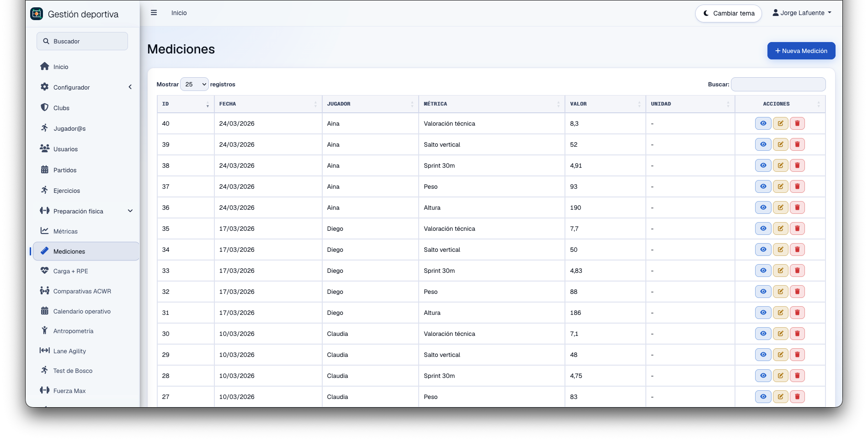Edit measurement ID 33 Sprint 30m
Image resolution: width=868 pixels, height=441 pixels.
click(781, 271)
